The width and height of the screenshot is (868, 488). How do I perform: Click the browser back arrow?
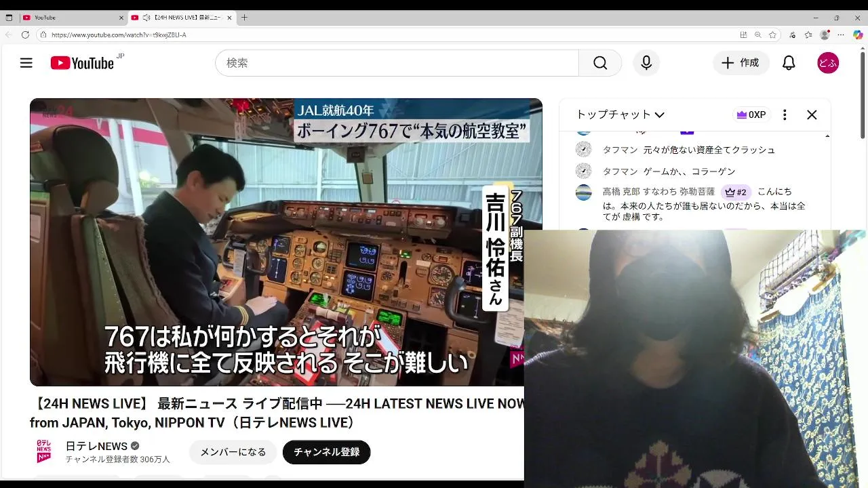pyautogui.click(x=9, y=35)
